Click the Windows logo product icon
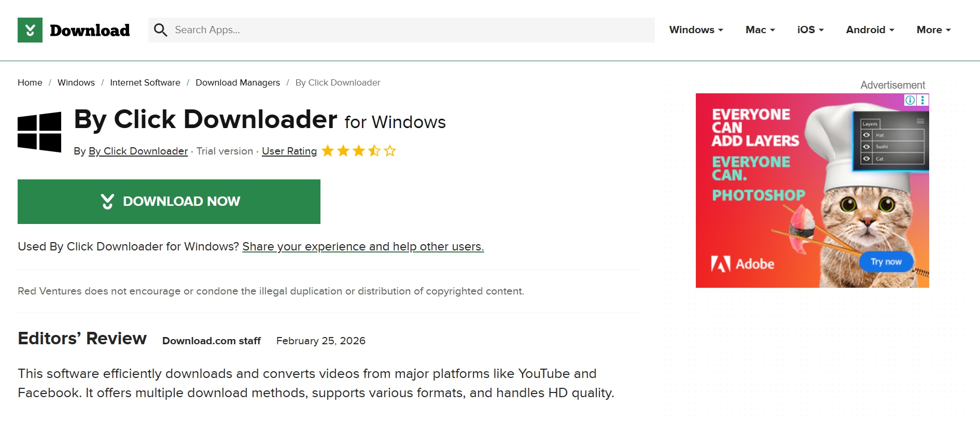This screenshot has height=421, width=980. click(x=39, y=130)
